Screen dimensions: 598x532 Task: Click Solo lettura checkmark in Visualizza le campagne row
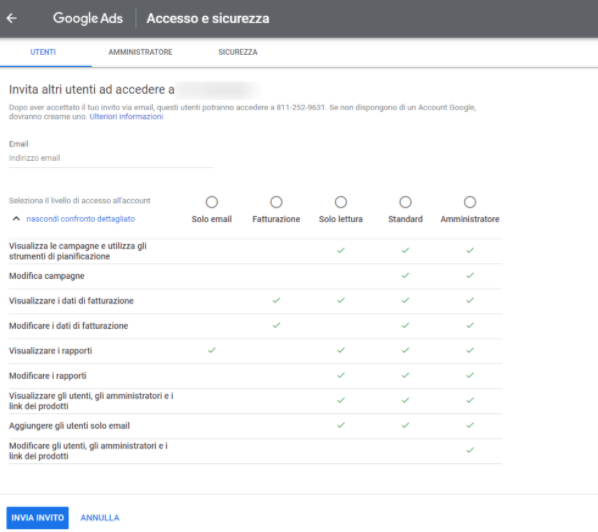[341, 250]
